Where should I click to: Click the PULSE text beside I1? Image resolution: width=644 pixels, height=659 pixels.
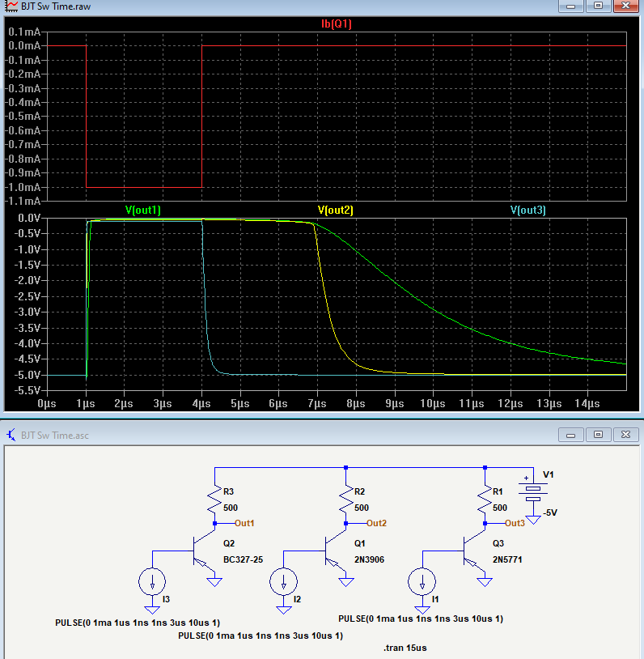[x=421, y=619]
